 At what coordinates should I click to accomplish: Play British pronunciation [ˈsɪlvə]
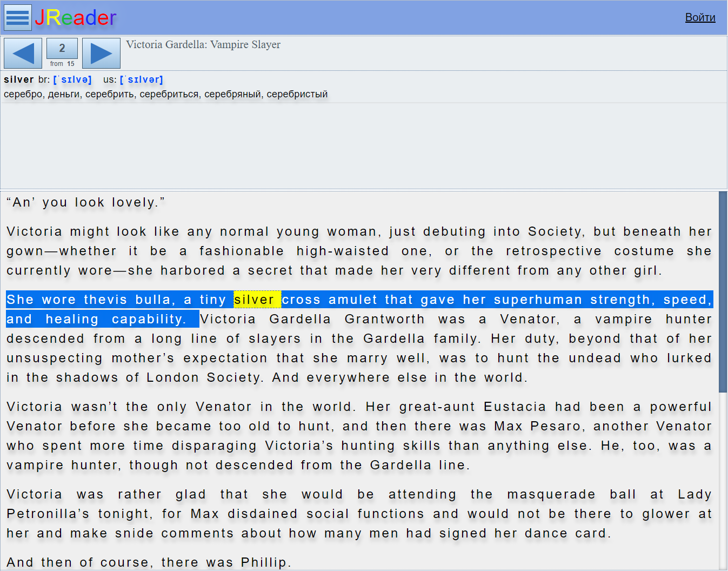(72, 79)
